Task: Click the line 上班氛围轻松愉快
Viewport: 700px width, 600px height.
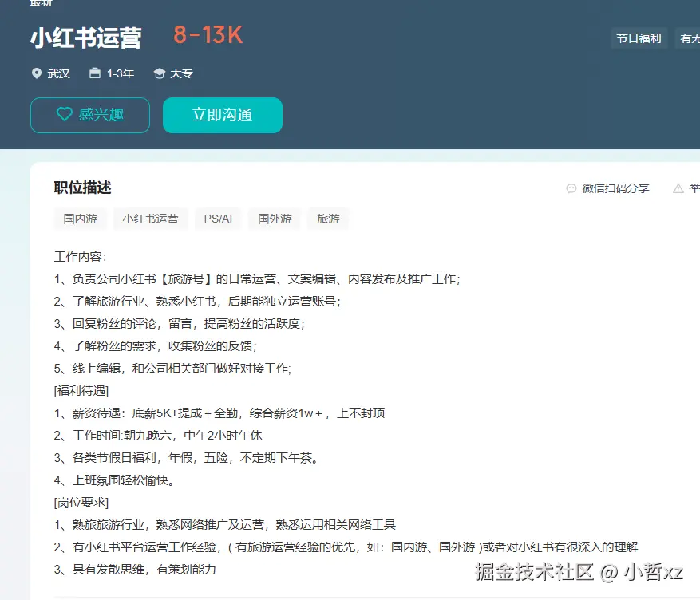Action: (114, 480)
